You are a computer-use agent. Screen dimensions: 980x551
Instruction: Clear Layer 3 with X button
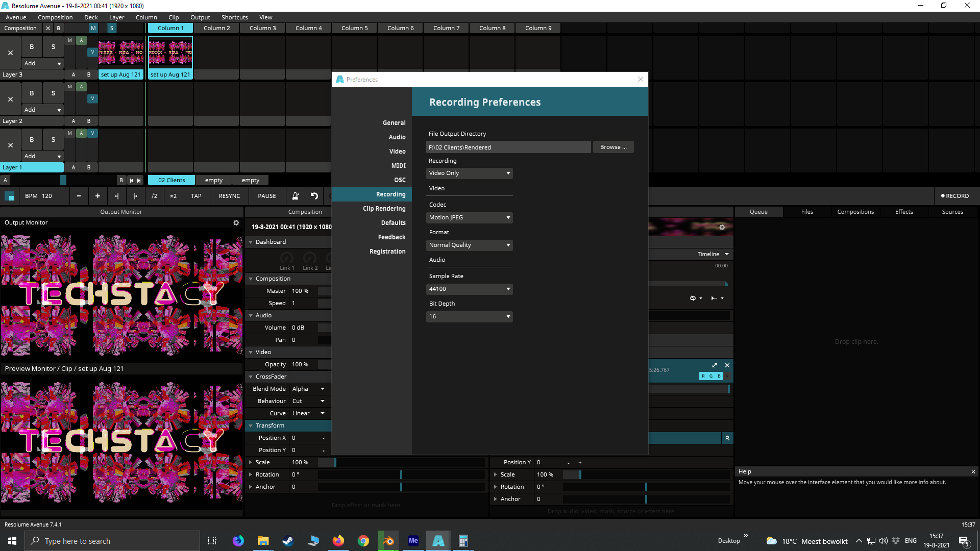(x=10, y=53)
